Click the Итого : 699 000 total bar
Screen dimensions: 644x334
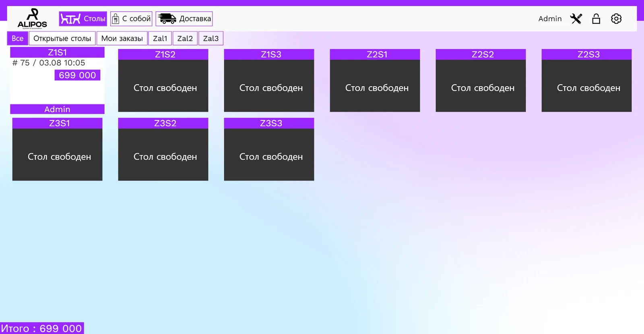click(42, 328)
